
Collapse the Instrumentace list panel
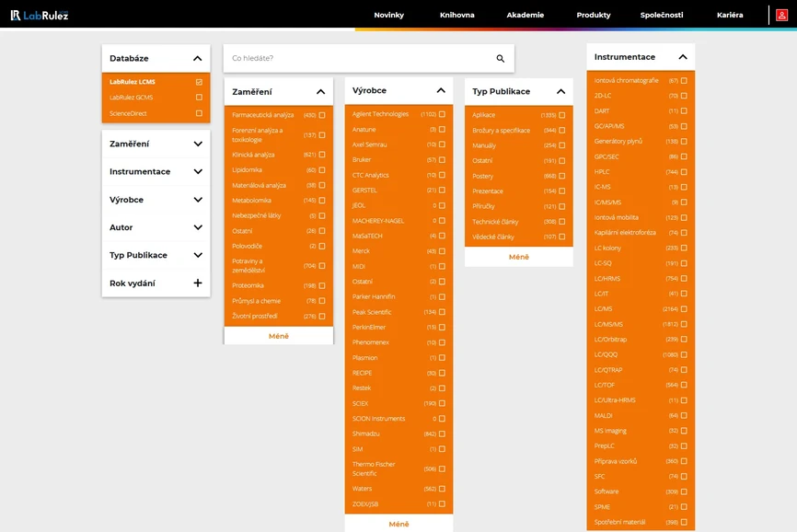point(683,57)
